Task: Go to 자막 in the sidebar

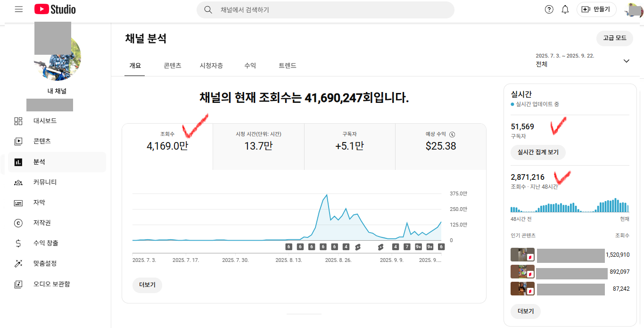Action: click(39, 202)
